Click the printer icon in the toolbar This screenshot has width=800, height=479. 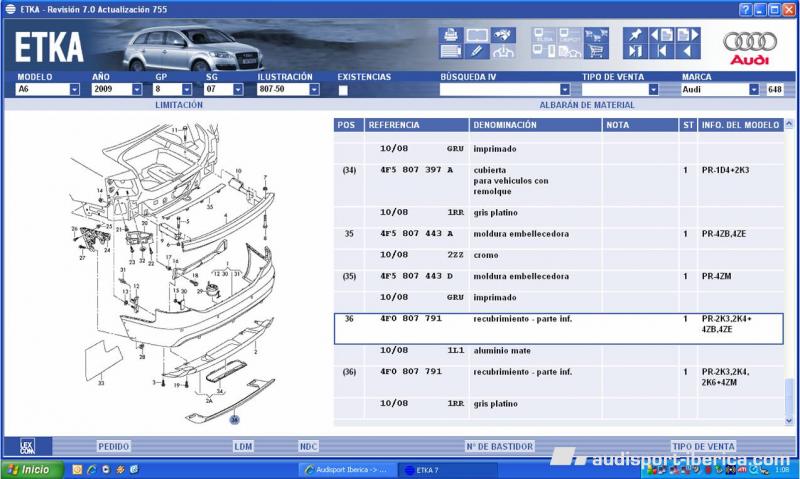(451, 35)
